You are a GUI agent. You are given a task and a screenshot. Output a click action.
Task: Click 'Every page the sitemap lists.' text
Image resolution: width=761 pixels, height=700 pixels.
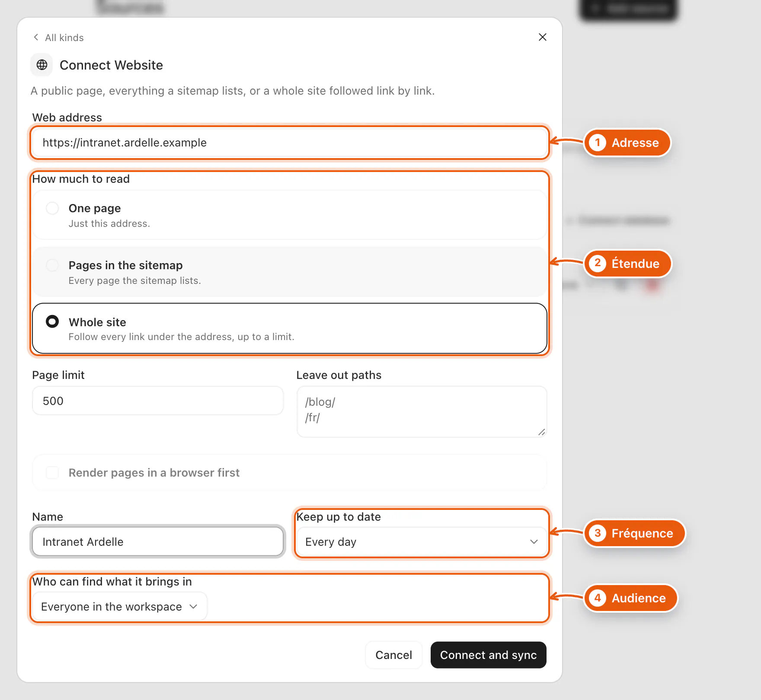coord(135,280)
